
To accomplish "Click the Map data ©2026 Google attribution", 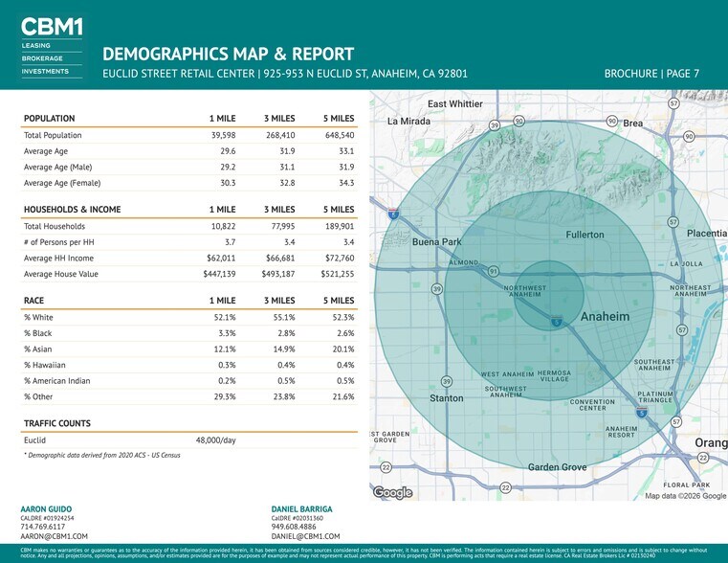I will 685,495.
